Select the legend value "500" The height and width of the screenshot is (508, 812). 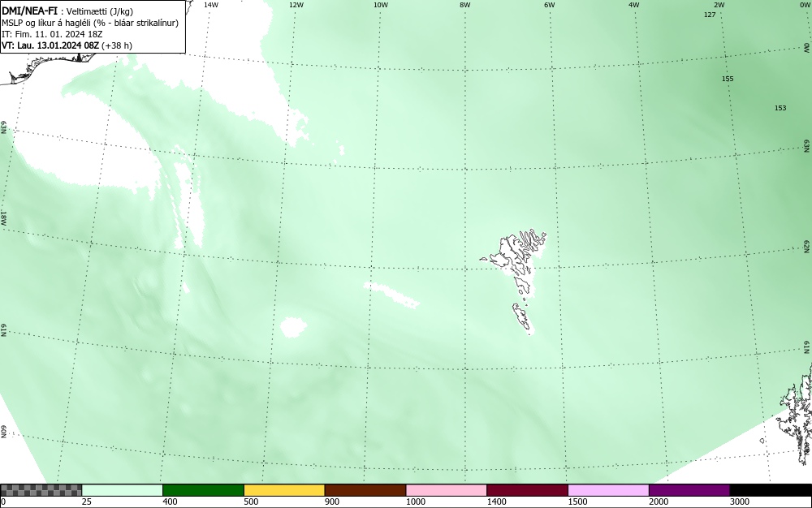pos(251,502)
